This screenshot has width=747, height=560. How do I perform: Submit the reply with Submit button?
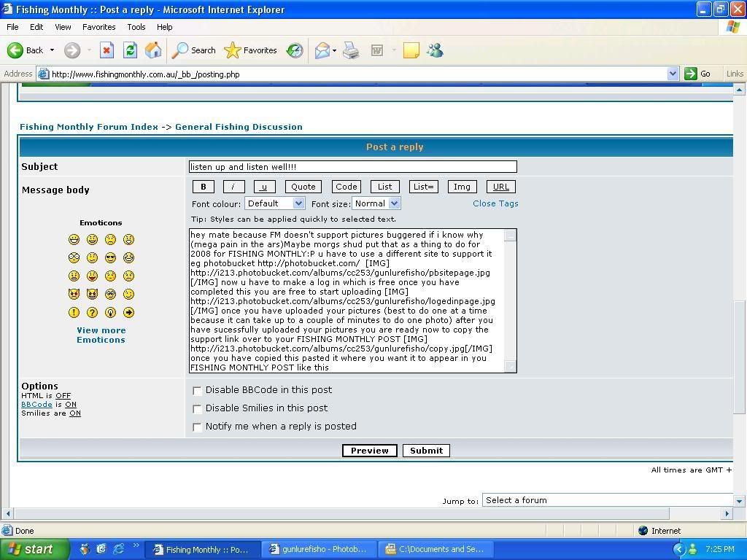[x=426, y=451]
